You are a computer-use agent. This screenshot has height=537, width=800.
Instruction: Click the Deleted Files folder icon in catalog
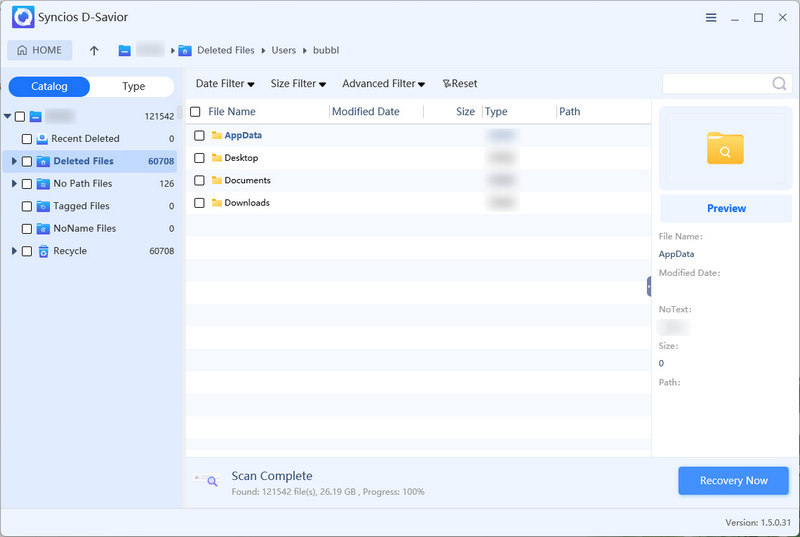pyautogui.click(x=43, y=161)
